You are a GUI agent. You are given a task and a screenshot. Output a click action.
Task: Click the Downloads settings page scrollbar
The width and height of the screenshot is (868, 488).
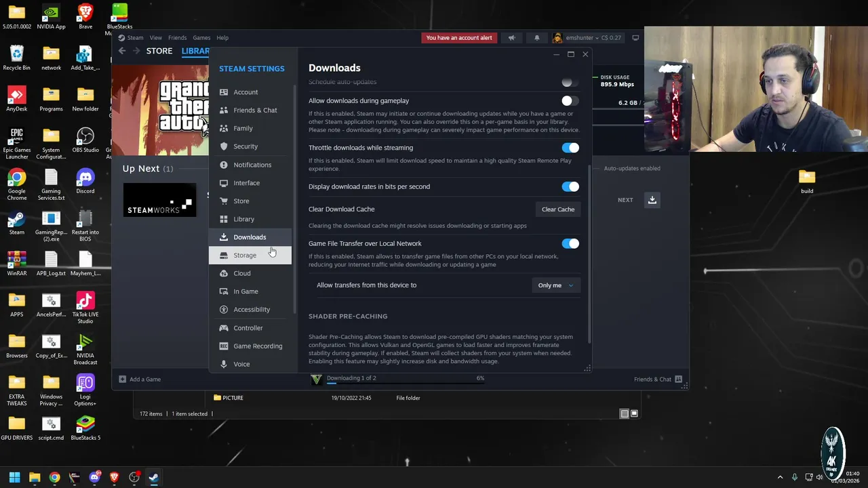[x=589, y=254]
